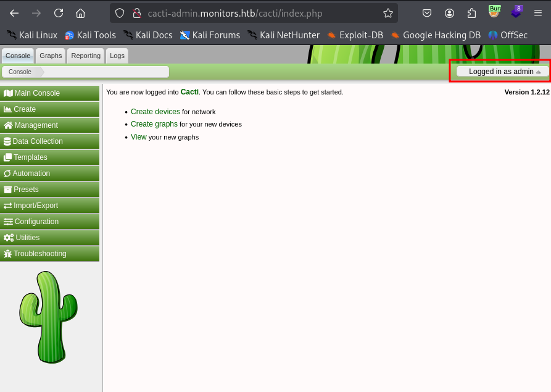Expand the Import/Export sidebar menu
551x392 pixels.
coord(49,206)
